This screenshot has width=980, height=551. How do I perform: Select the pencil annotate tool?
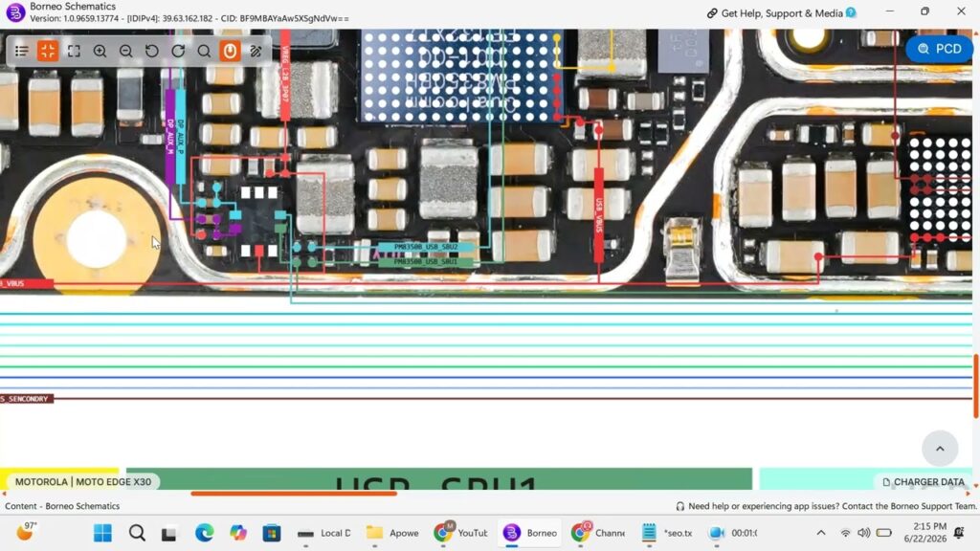[256, 52]
